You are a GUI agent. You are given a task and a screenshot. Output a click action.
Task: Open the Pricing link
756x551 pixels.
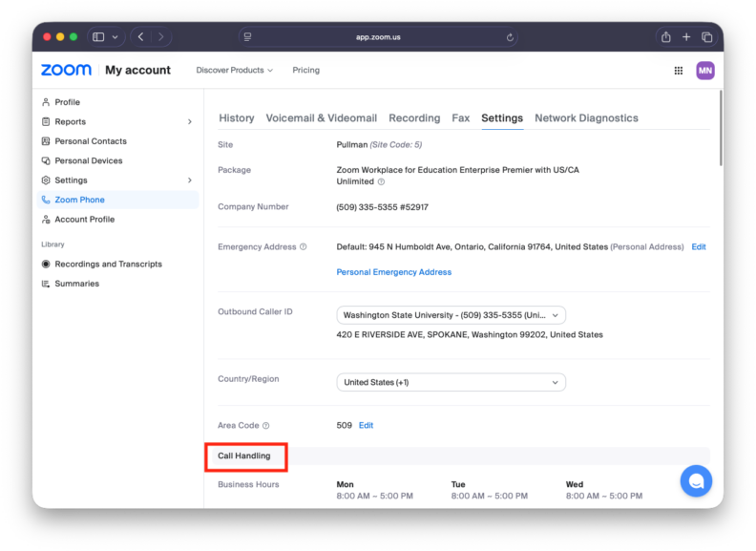(305, 70)
